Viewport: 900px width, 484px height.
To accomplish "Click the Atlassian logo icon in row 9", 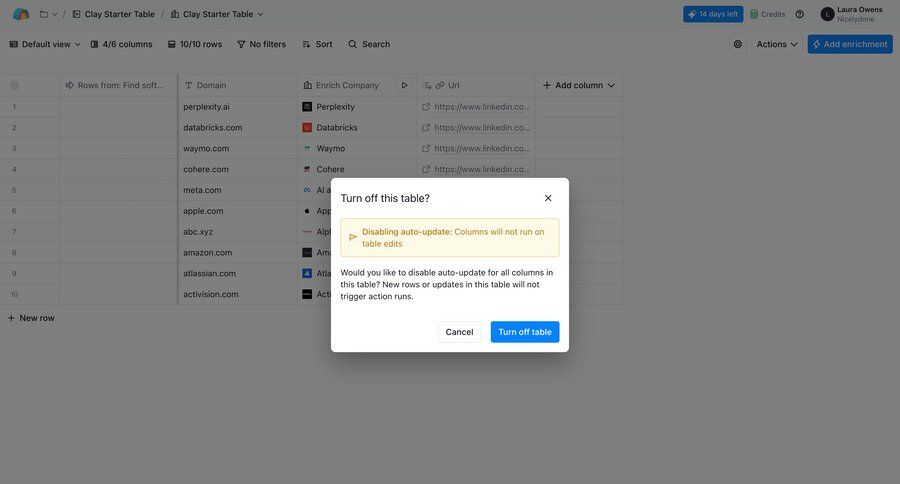I will 307,273.
